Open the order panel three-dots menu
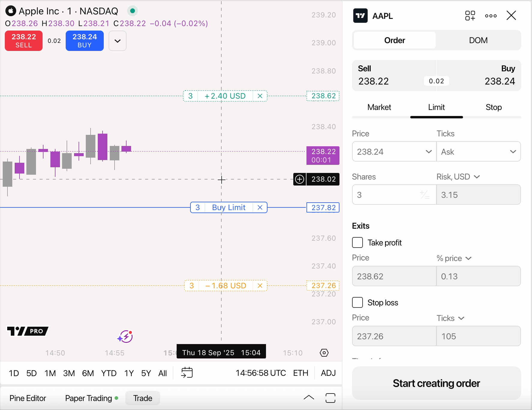Screen dimensions: 532x410 [491, 16]
